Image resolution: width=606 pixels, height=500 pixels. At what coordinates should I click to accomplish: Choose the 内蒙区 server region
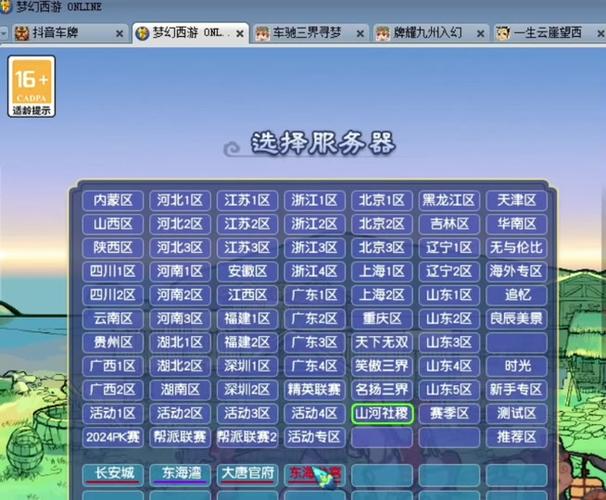(x=113, y=200)
